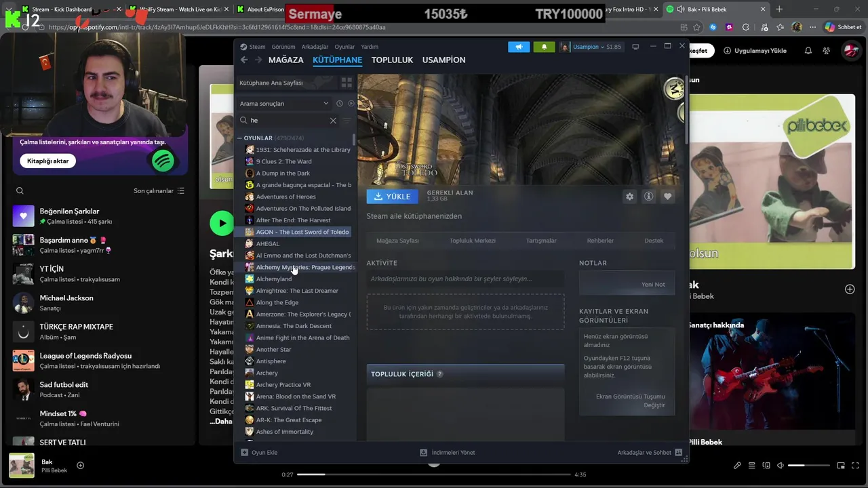Image resolution: width=868 pixels, height=488 pixels.
Task: Click the activity status input field
Action: tap(465, 279)
